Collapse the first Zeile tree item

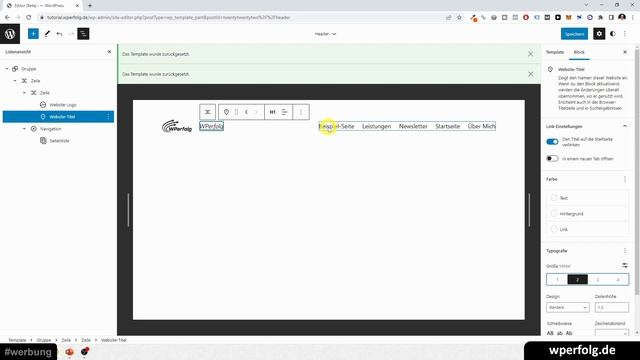click(x=15, y=81)
